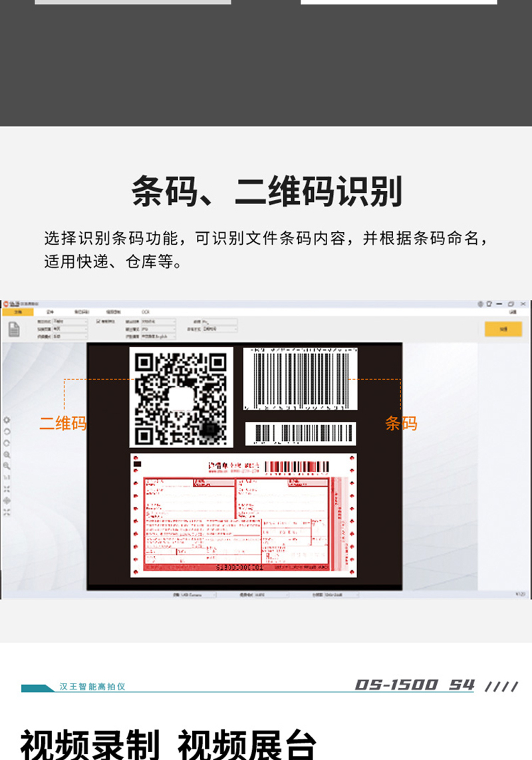
Task: Click the lower rotate icon in the left toolbar
Action: (7, 443)
